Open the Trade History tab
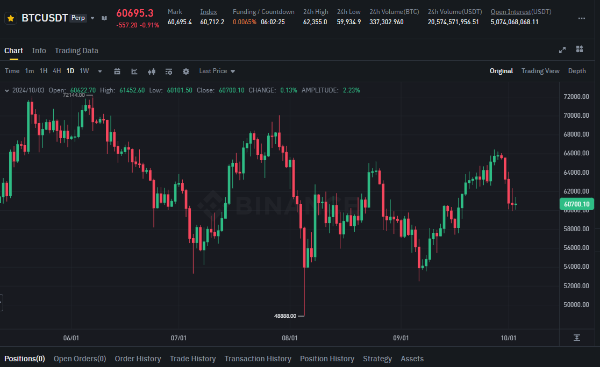The width and height of the screenshot is (600, 367). 193,359
